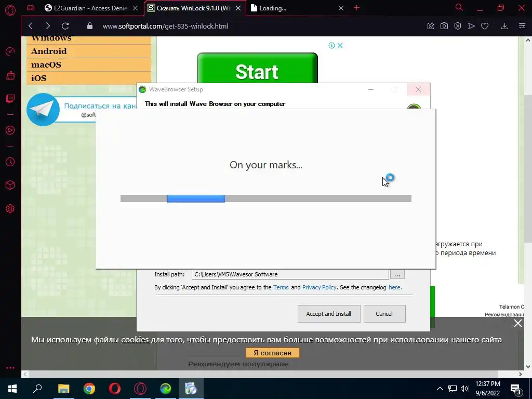Open Windows taskbar search

(37, 389)
